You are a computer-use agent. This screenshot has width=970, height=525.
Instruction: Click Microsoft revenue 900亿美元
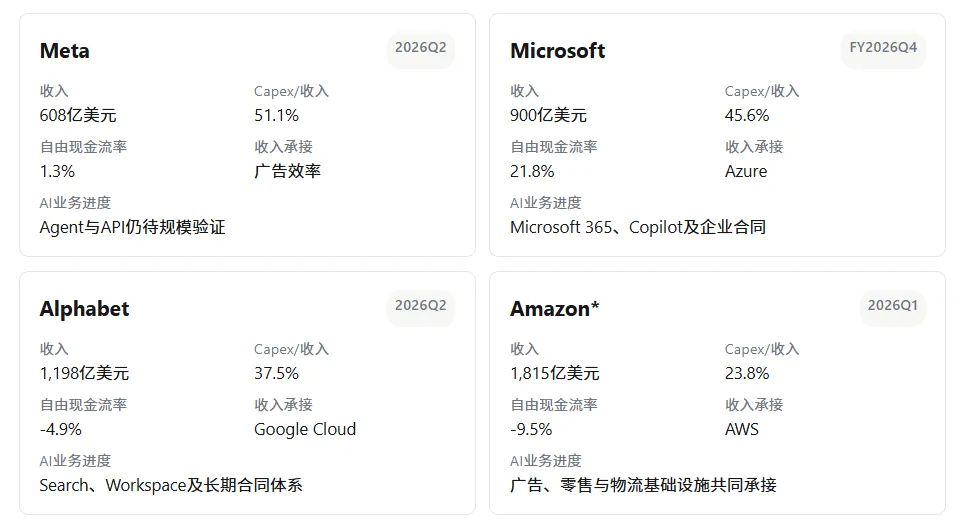coord(548,115)
